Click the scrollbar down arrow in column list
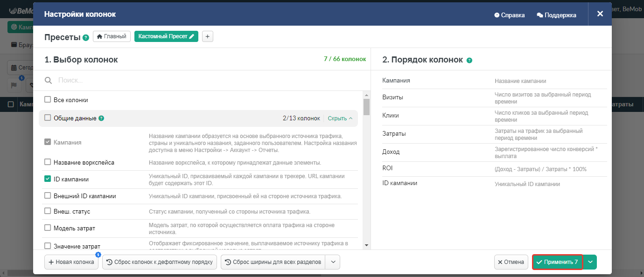644x277 pixels. [366, 245]
